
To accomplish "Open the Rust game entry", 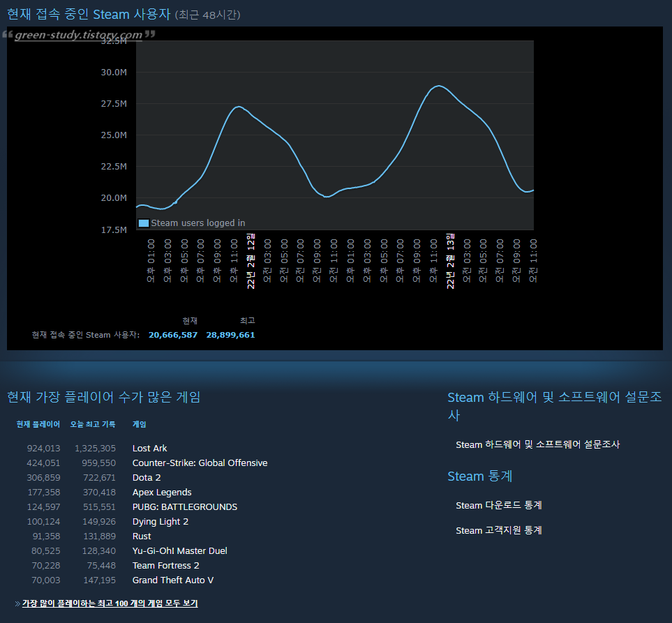I will [x=142, y=536].
